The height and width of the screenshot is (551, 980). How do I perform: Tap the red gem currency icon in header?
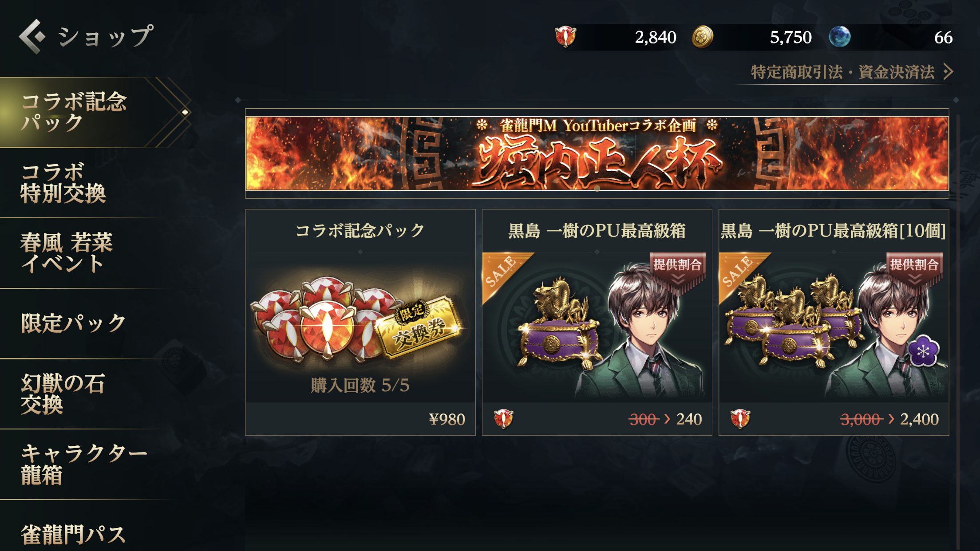565,37
